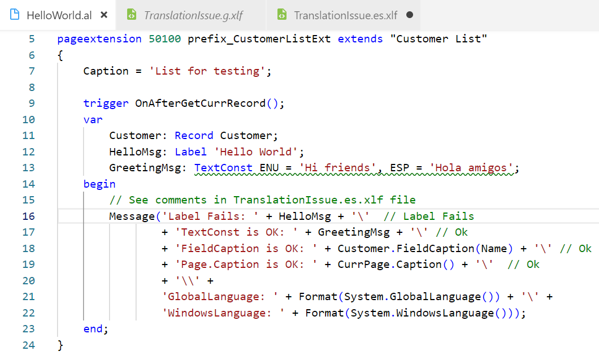Click the 'FieldCaption is OK: ' string
599x364 pixels.
tap(246, 249)
